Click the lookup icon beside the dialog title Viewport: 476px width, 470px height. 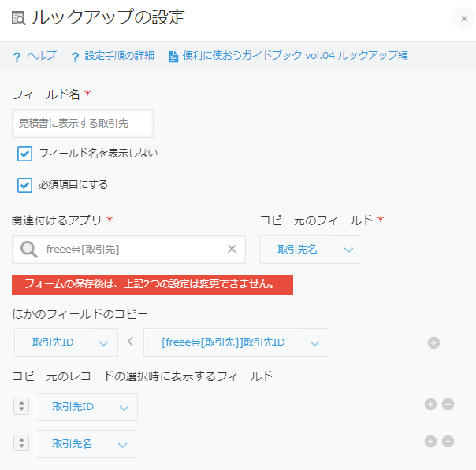(x=19, y=18)
